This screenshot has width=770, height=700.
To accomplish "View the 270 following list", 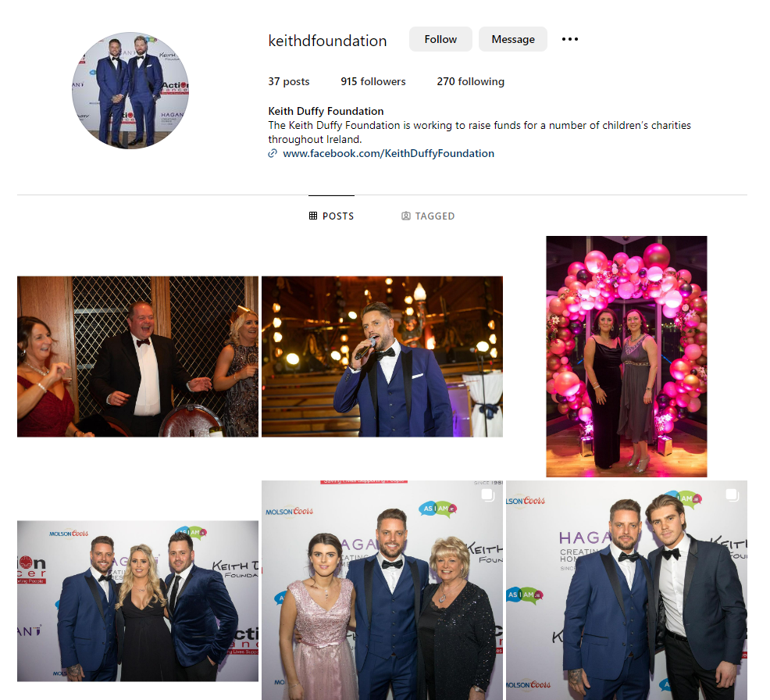I will click(470, 81).
